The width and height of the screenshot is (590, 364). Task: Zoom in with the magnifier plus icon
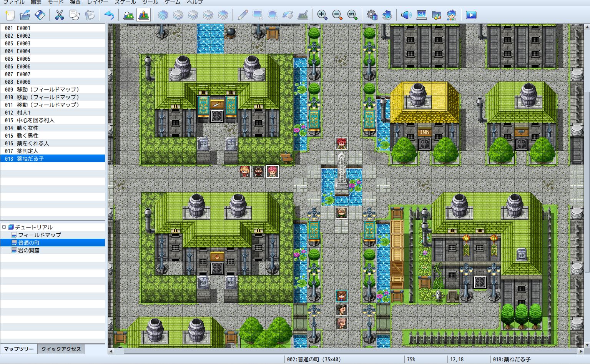[x=322, y=15]
